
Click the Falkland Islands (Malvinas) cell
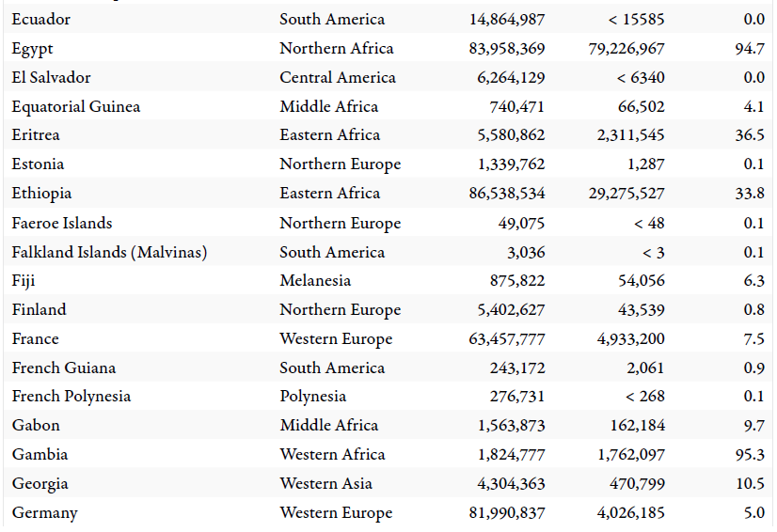pos(109,252)
